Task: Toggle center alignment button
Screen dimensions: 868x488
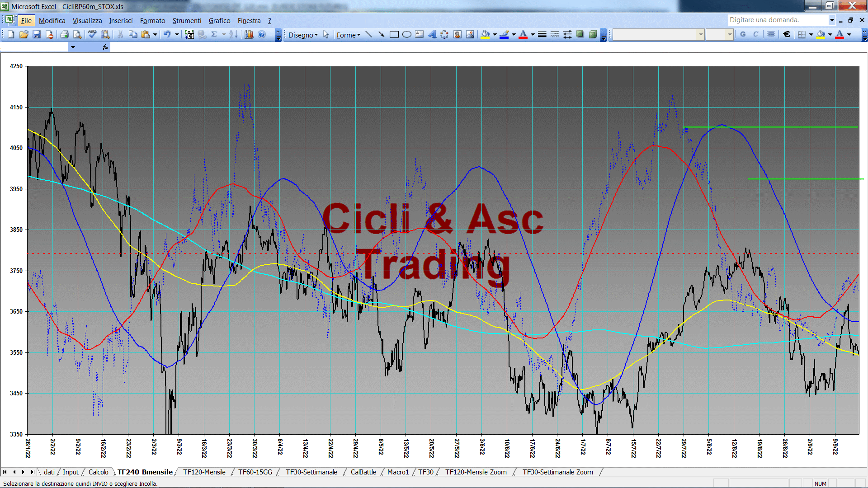Action: pos(771,34)
